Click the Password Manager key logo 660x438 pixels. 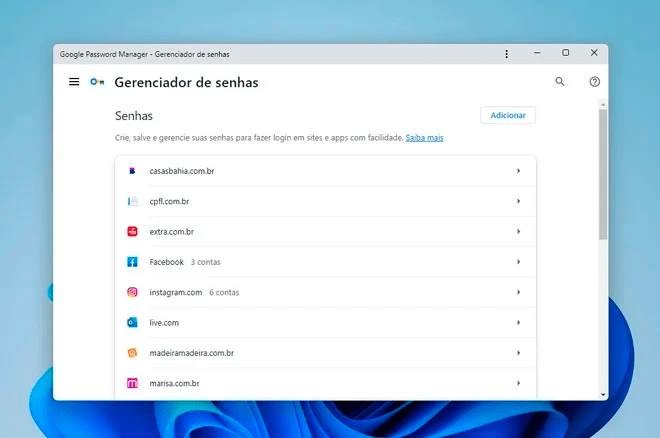[x=97, y=82]
